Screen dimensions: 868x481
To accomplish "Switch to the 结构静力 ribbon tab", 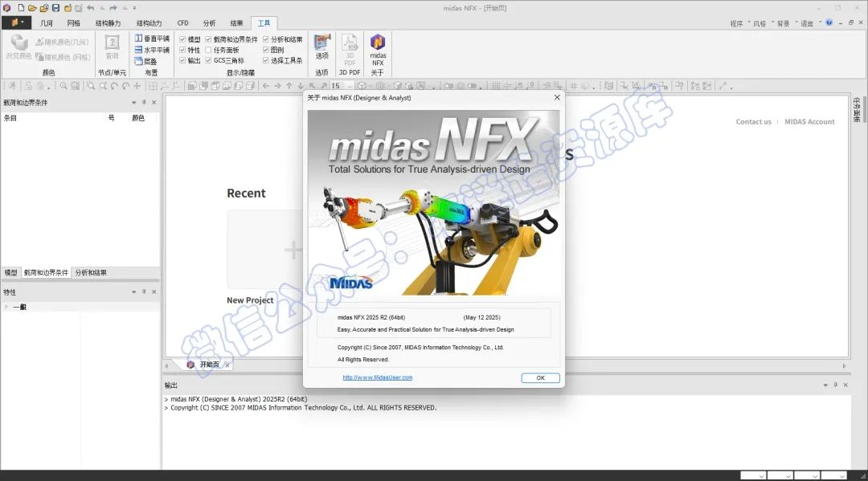I will click(108, 23).
